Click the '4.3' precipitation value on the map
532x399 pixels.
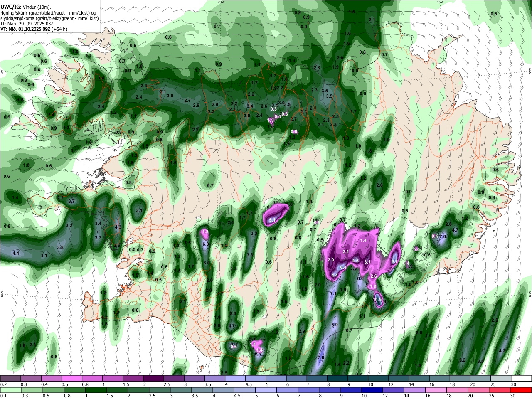[118, 227]
